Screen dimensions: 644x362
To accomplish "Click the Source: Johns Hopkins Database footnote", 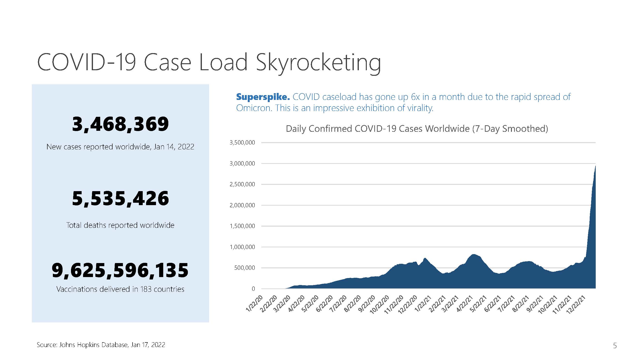I will click(x=101, y=345).
